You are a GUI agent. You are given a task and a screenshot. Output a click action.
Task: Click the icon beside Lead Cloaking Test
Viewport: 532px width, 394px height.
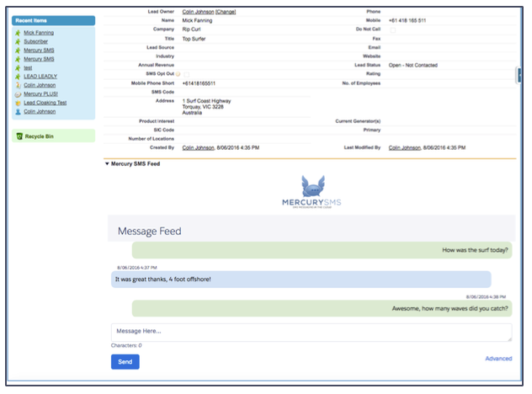coord(18,104)
